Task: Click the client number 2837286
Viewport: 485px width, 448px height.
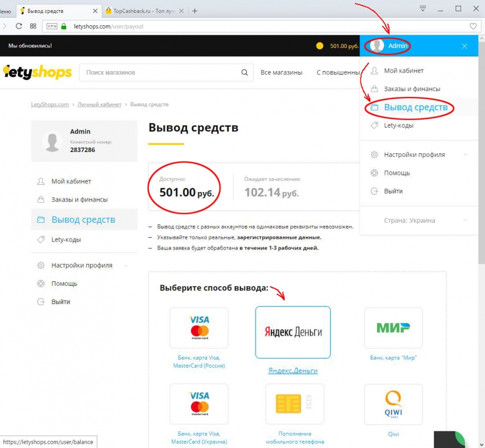Action: tap(82, 150)
